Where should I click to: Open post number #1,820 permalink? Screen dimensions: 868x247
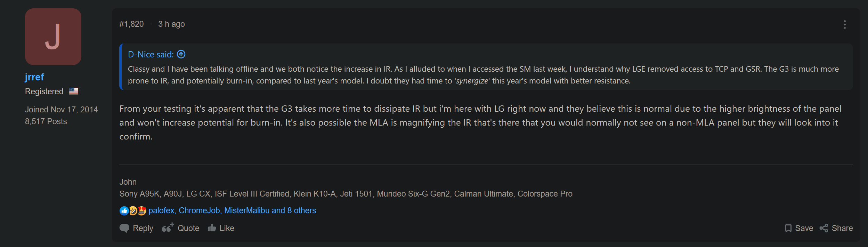[131, 24]
